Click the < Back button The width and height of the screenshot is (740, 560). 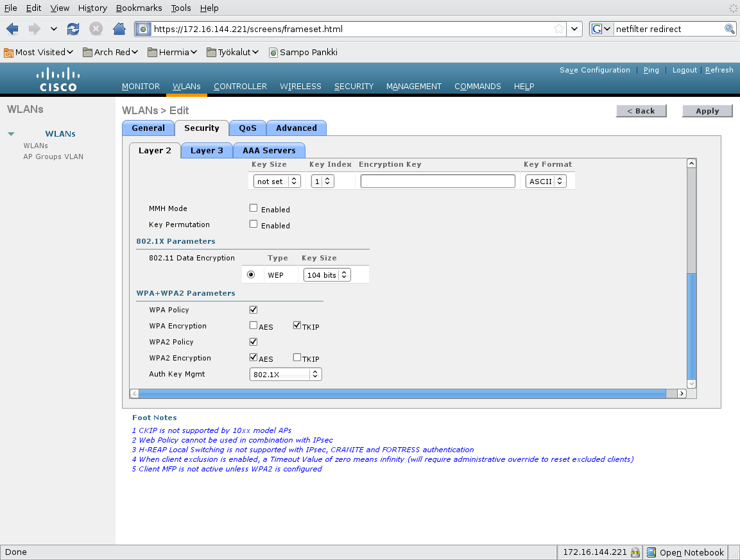[x=641, y=111]
